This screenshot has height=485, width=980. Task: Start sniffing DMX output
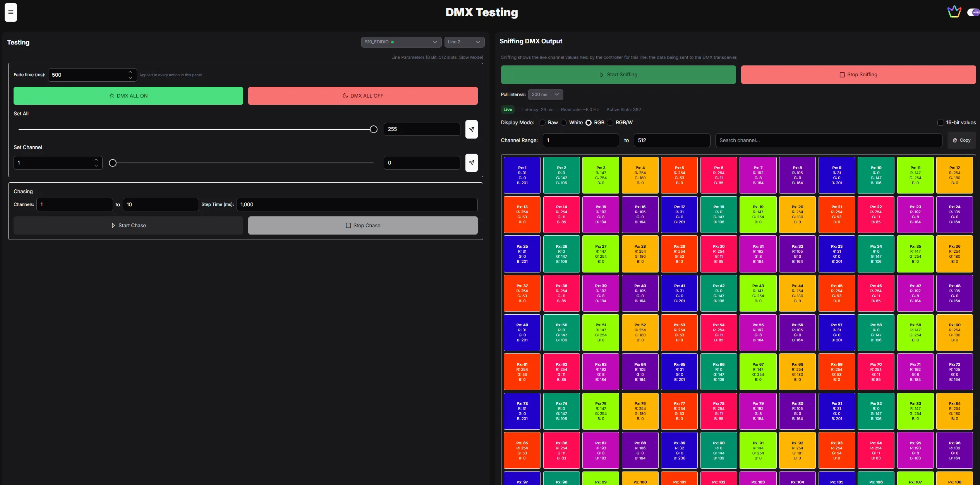618,75
